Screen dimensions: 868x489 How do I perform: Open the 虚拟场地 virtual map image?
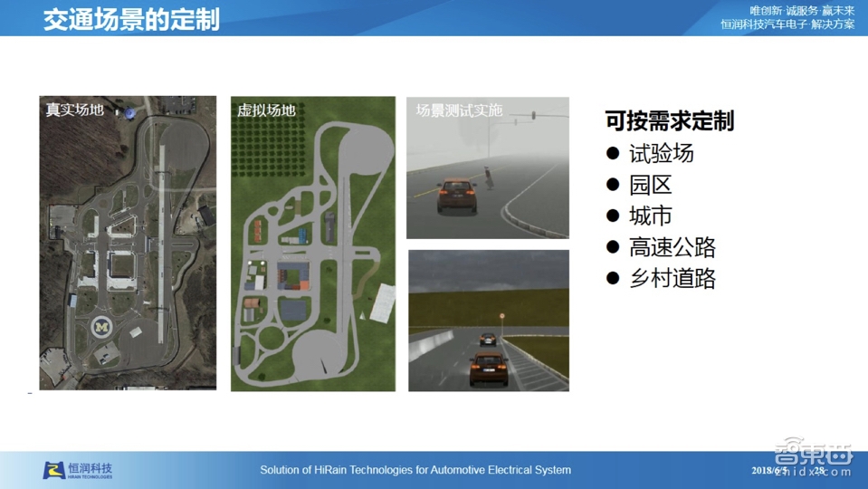point(312,243)
